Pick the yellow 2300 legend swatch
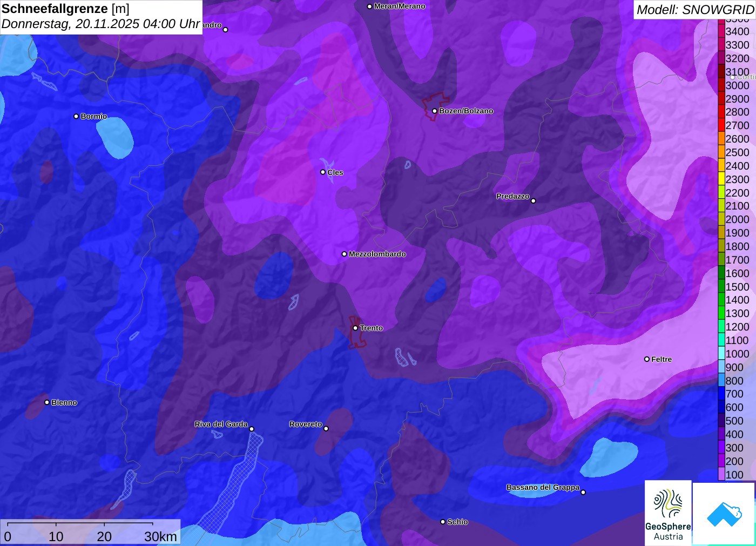 point(721,179)
